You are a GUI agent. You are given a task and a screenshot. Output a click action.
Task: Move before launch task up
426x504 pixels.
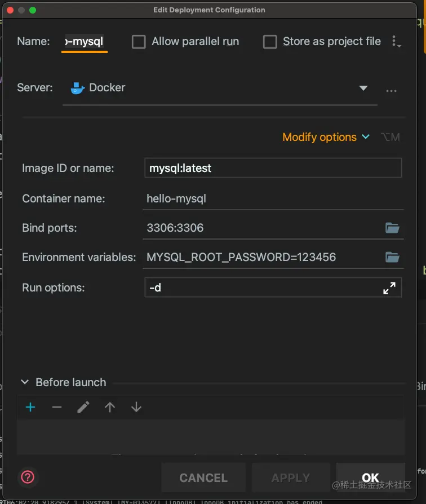click(x=110, y=407)
